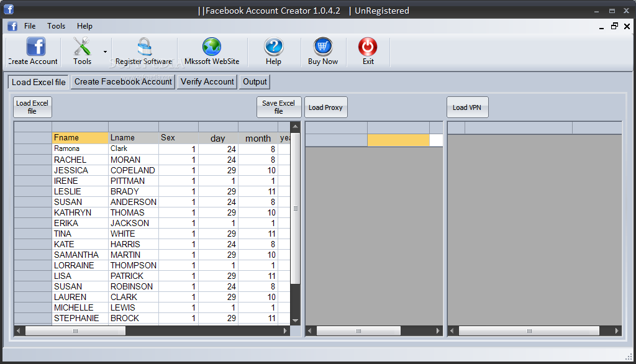
Task: Select the LAUREN cell
Action: tap(80, 297)
